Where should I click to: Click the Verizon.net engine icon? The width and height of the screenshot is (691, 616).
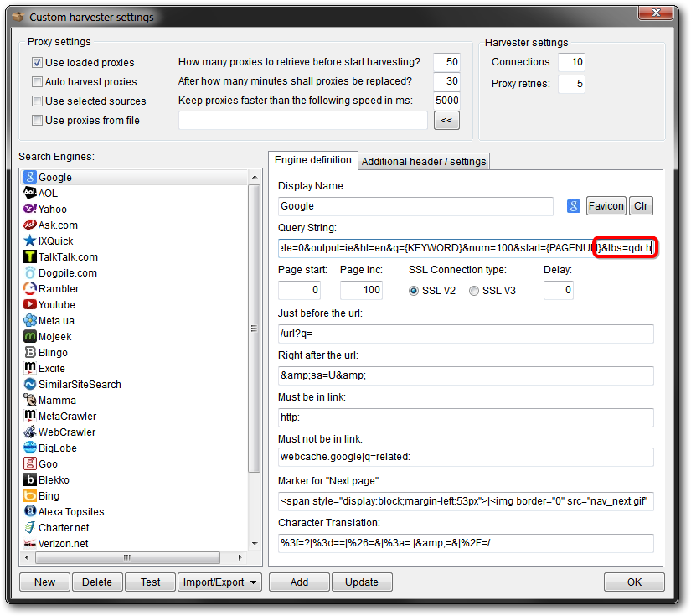pyautogui.click(x=29, y=543)
